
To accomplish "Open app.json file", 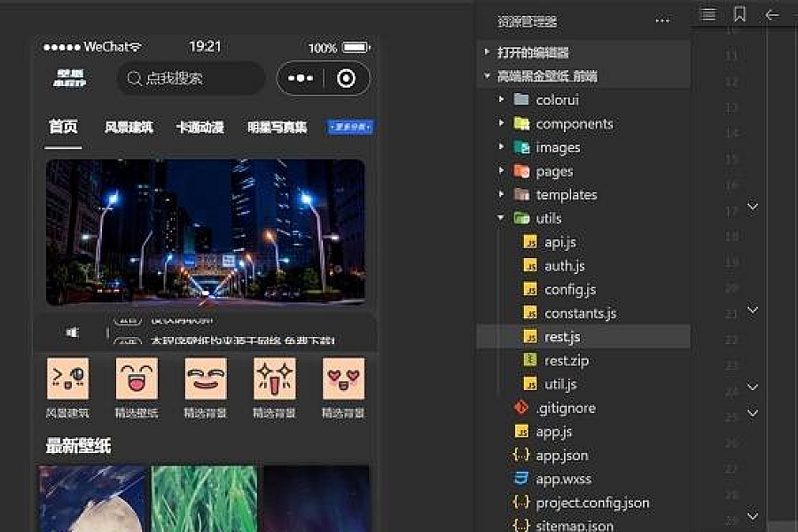I will [x=562, y=455].
